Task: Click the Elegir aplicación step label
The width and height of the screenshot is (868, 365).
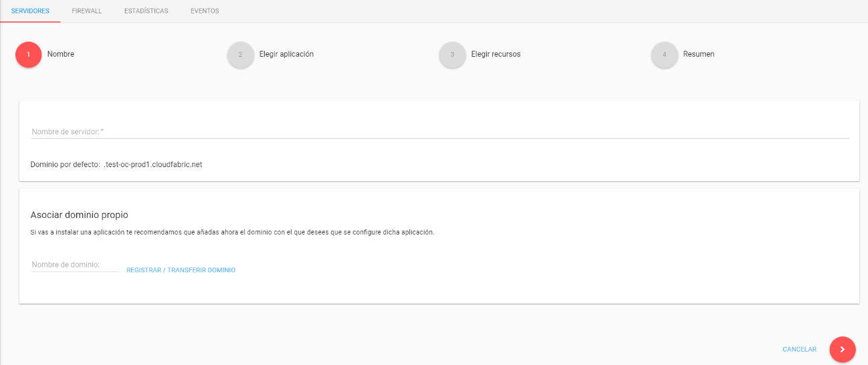Action: [x=287, y=54]
